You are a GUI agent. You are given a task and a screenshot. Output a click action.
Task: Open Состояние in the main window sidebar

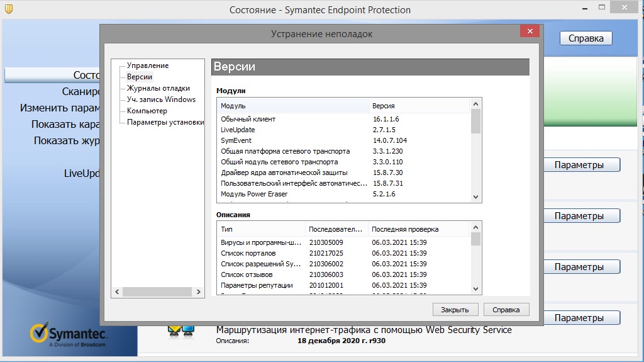pyautogui.click(x=52, y=76)
